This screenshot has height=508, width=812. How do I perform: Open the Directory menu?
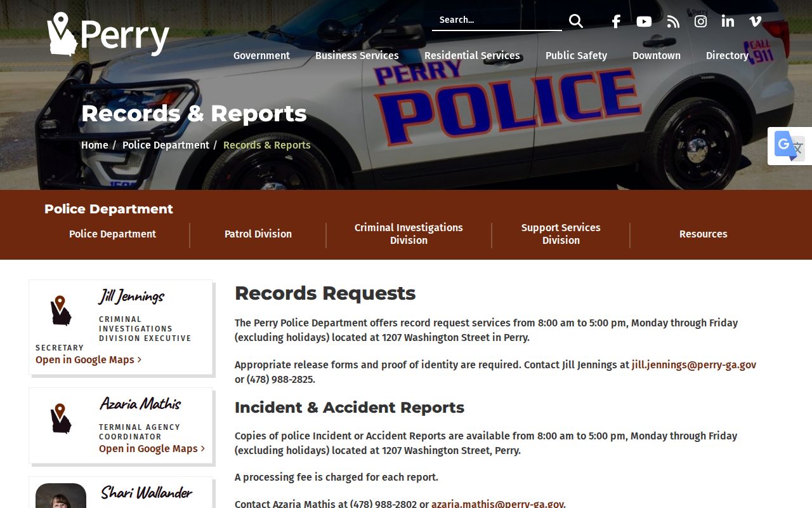[x=727, y=55]
